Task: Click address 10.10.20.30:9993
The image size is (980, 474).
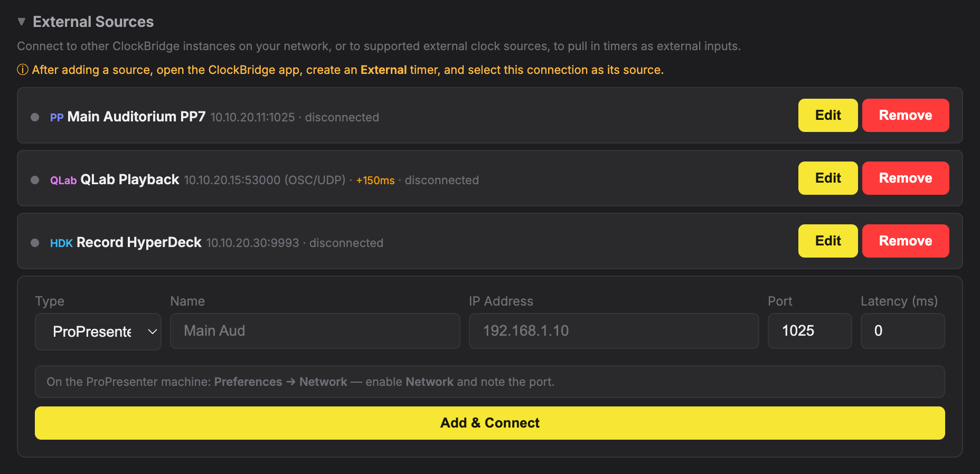Action: click(x=253, y=243)
